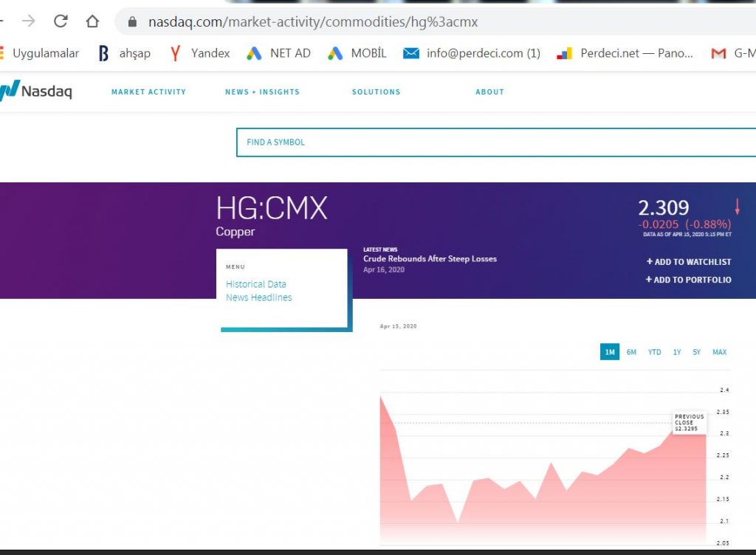Open the Gmail bookmark icon
Image resolution: width=756 pixels, height=555 pixels.
[x=718, y=53]
